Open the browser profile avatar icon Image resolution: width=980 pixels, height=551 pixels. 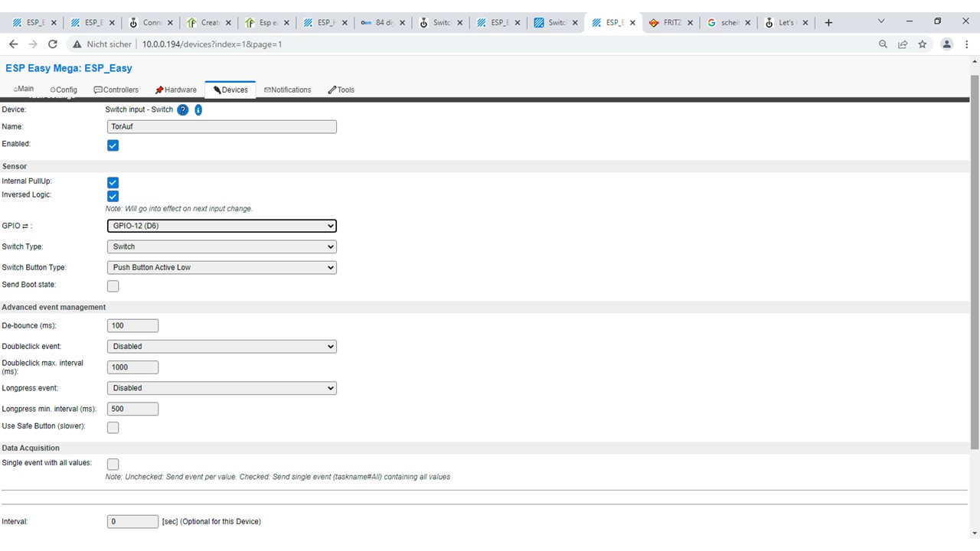pos(946,44)
